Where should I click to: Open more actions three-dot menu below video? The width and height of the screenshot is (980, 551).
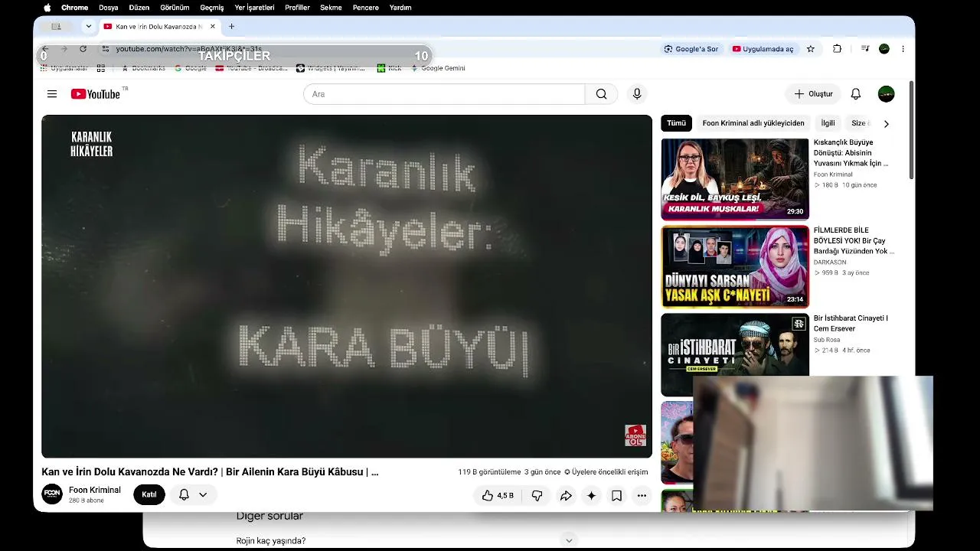642,496
